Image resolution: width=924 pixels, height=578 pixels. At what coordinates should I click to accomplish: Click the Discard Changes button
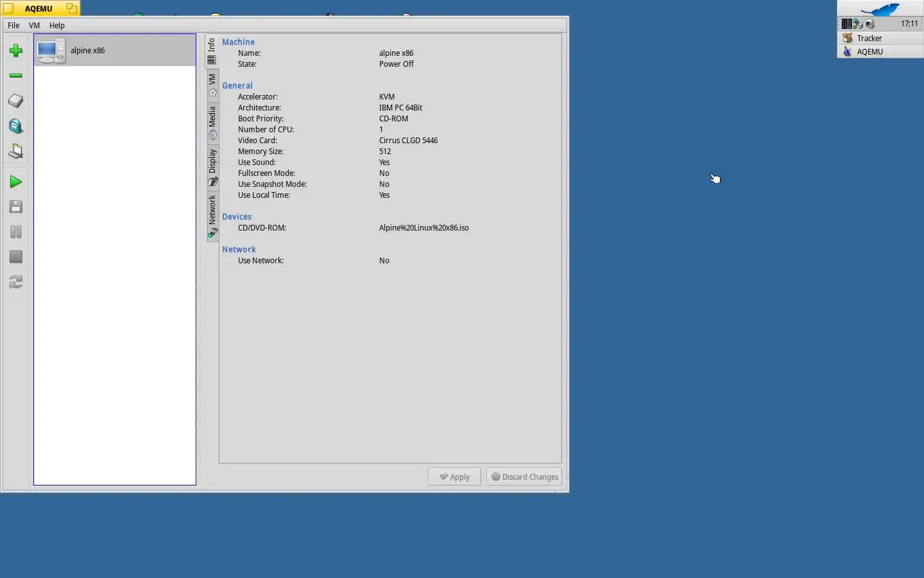pos(524,477)
